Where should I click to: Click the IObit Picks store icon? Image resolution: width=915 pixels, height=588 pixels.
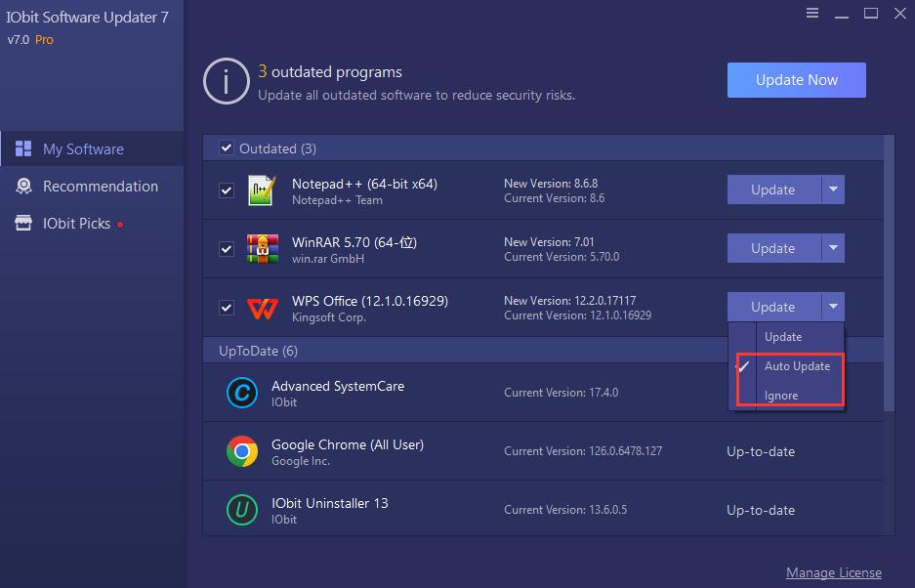coord(23,223)
